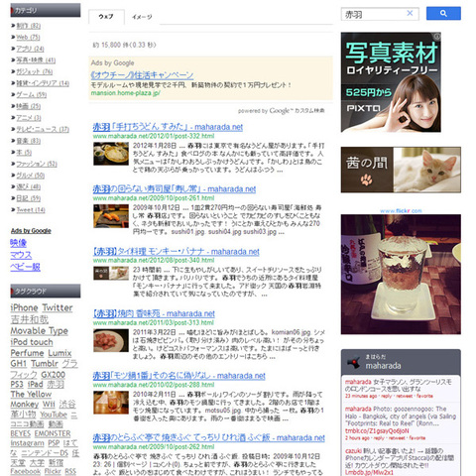Click the 映像 ad link

(18, 243)
